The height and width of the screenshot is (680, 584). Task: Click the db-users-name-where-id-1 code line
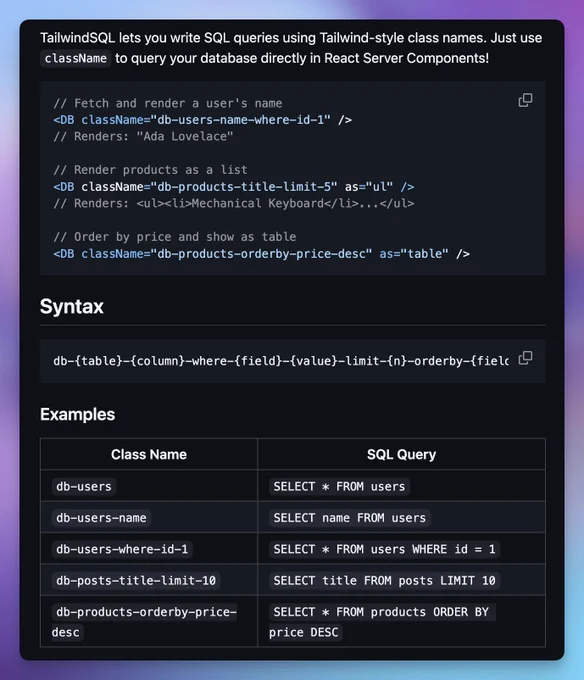pos(202,120)
